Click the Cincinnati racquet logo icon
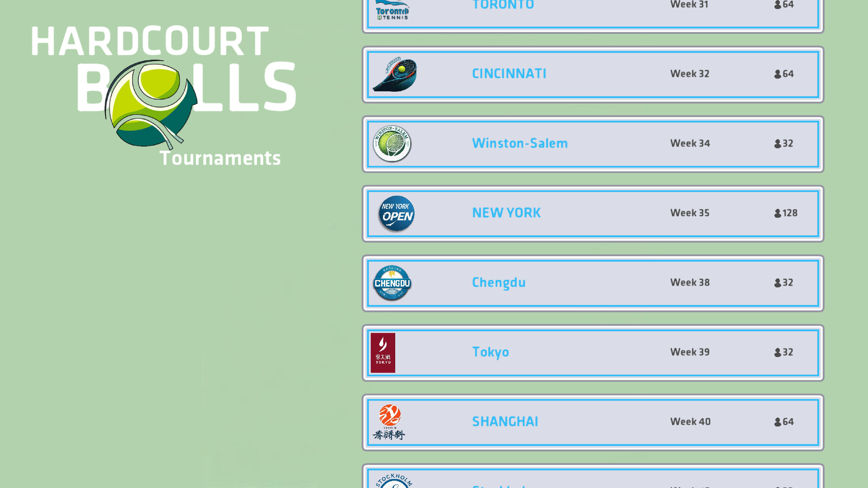The width and height of the screenshot is (868, 488). click(x=394, y=74)
